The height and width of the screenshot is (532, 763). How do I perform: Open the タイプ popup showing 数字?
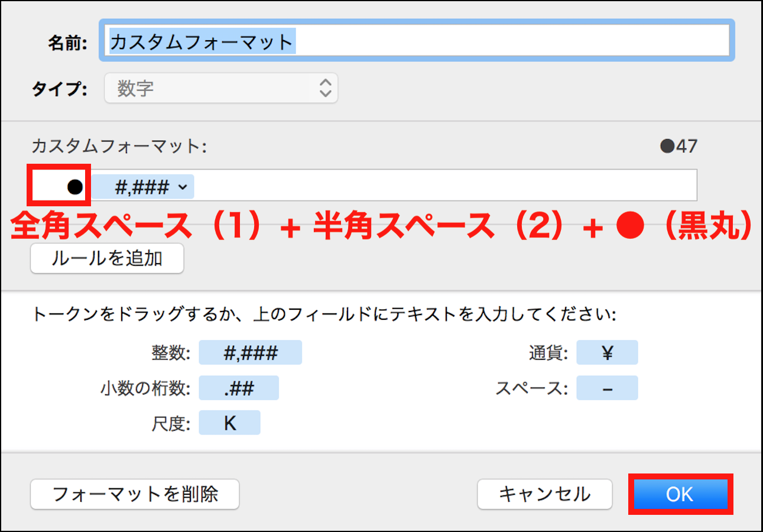point(220,89)
